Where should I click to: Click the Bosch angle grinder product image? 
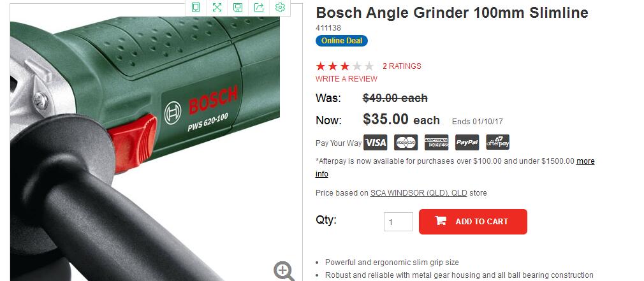(145, 148)
